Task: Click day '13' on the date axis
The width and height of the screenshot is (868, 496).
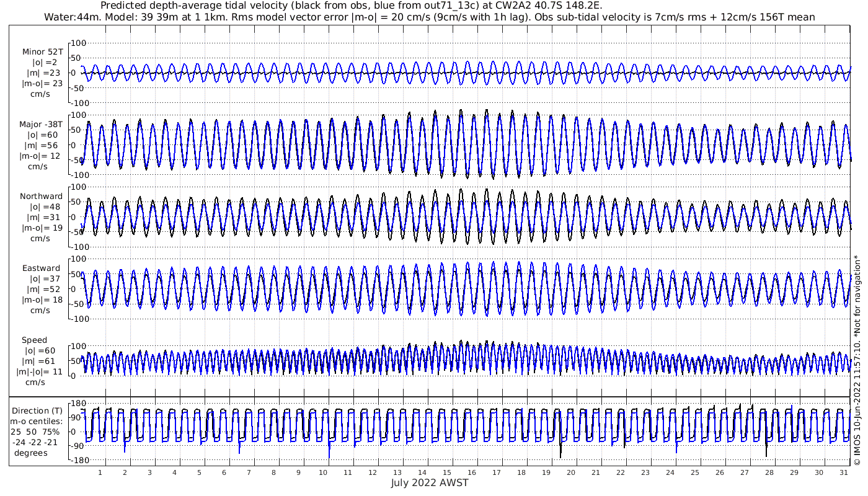Action: click(x=397, y=472)
